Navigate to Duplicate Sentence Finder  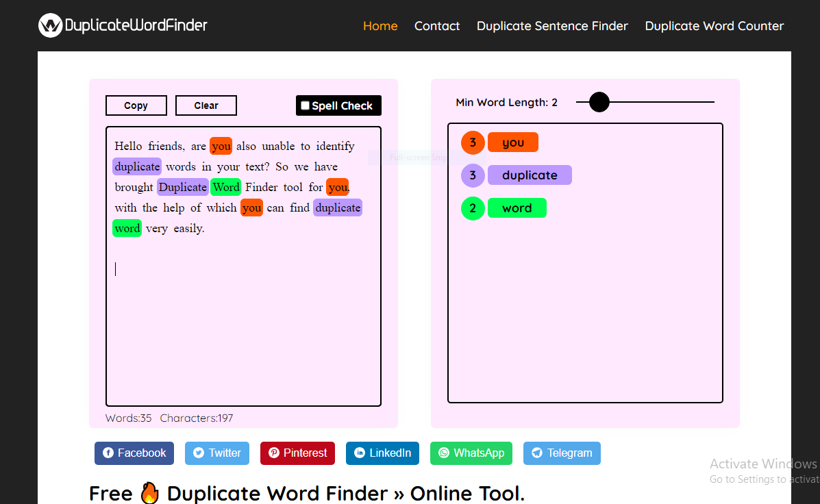[552, 26]
